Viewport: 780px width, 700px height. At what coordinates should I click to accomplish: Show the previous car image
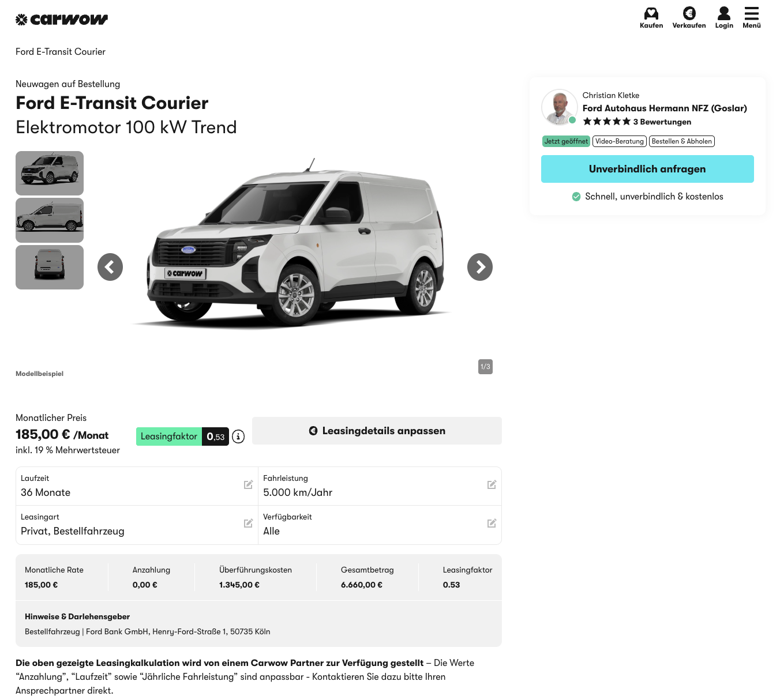[x=110, y=267]
